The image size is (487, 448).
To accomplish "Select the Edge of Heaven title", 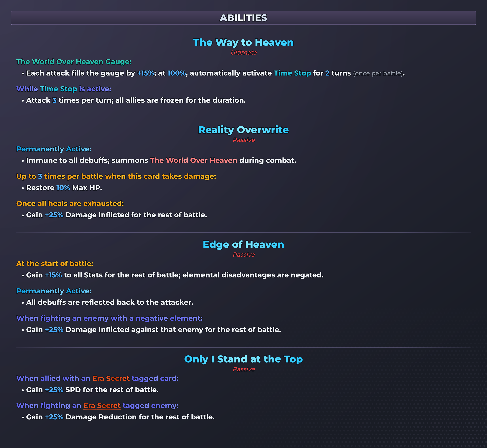I will coord(243,245).
